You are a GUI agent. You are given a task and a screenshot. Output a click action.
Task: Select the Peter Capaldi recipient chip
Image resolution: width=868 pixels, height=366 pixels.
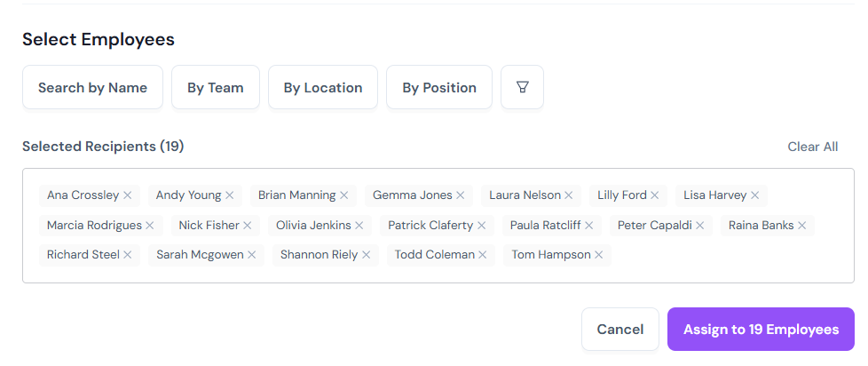pyautogui.click(x=661, y=226)
